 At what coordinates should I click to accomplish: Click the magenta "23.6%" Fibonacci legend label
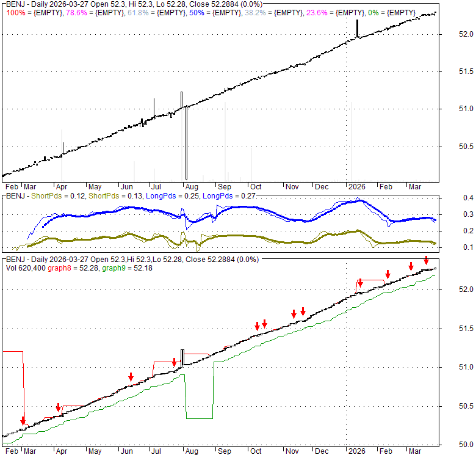click(317, 13)
